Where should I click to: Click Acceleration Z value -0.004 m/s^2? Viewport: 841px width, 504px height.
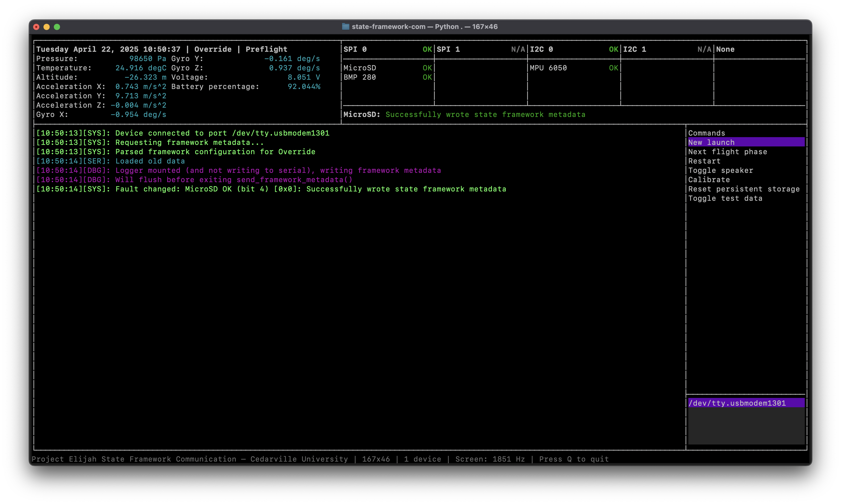pos(138,105)
